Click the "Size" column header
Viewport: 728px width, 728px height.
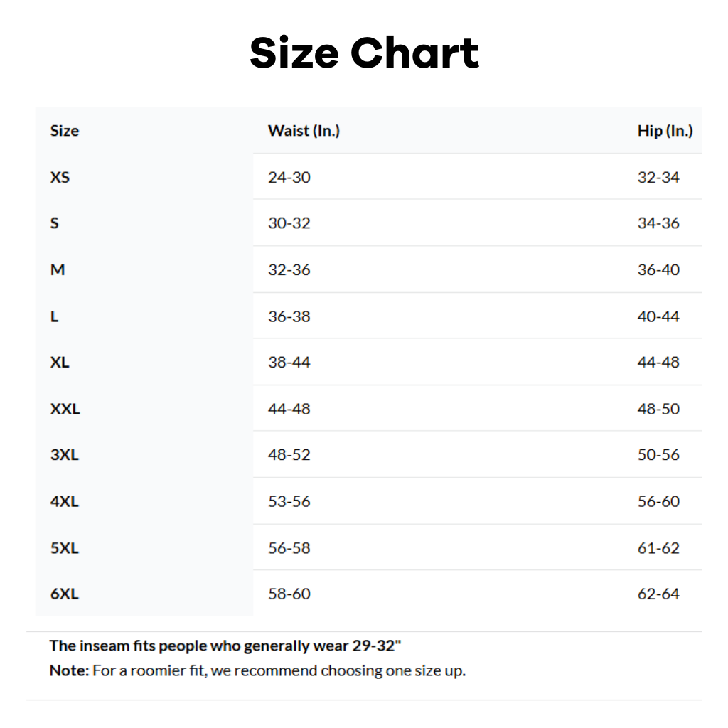[65, 131]
